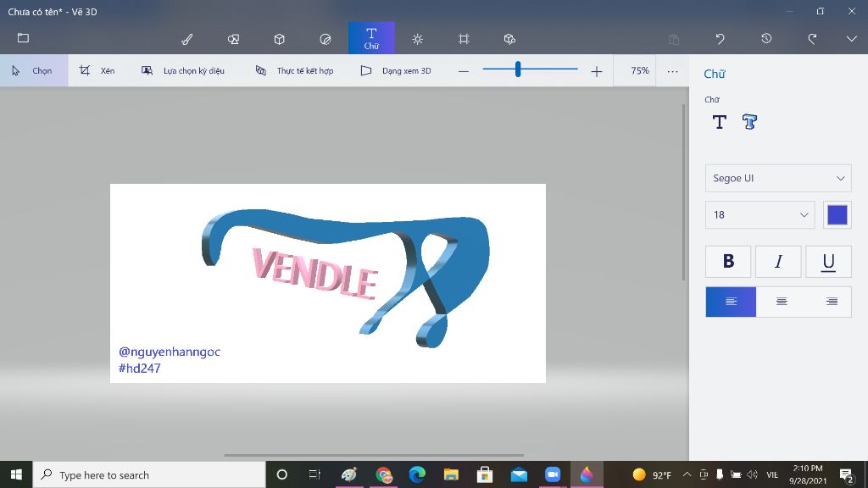Open Task View on taskbar
This screenshot has height=488, width=868.
click(x=314, y=474)
